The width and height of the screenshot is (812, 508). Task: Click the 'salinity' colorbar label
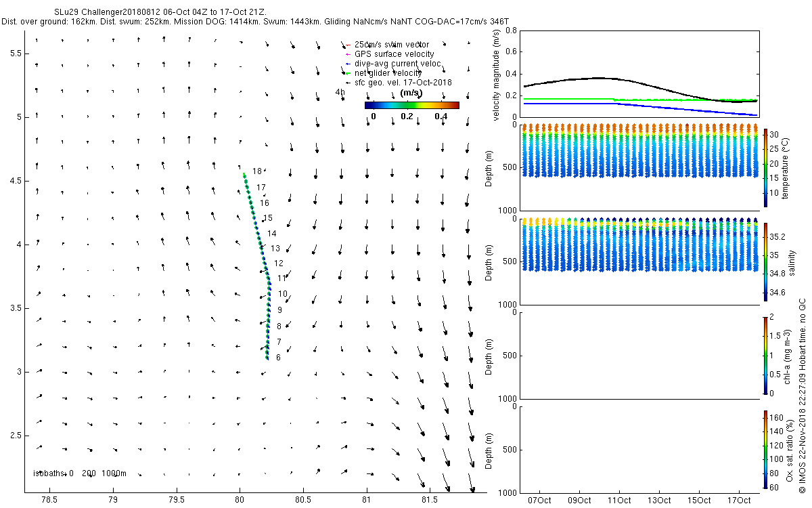[792, 261]
